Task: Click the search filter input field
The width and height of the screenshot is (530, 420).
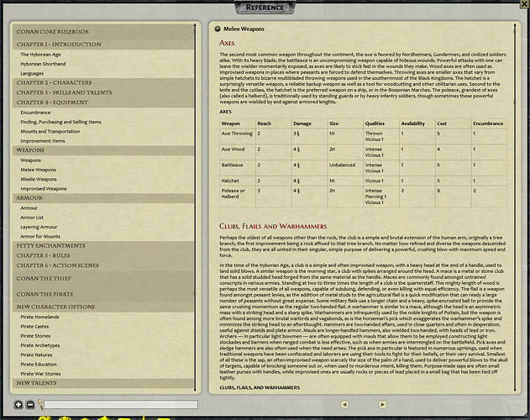Action: coord(121,404)
